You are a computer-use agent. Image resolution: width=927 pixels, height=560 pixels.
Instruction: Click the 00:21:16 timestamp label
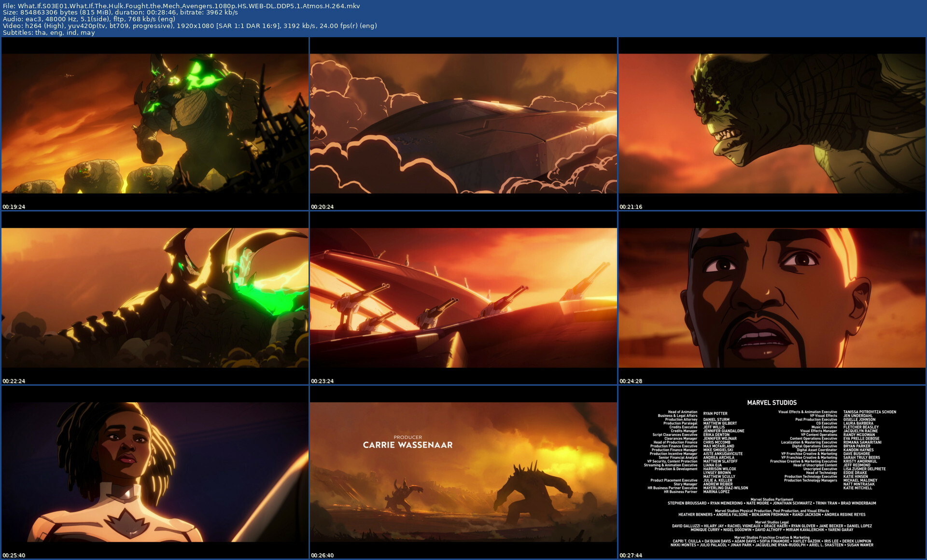(631, 207)
